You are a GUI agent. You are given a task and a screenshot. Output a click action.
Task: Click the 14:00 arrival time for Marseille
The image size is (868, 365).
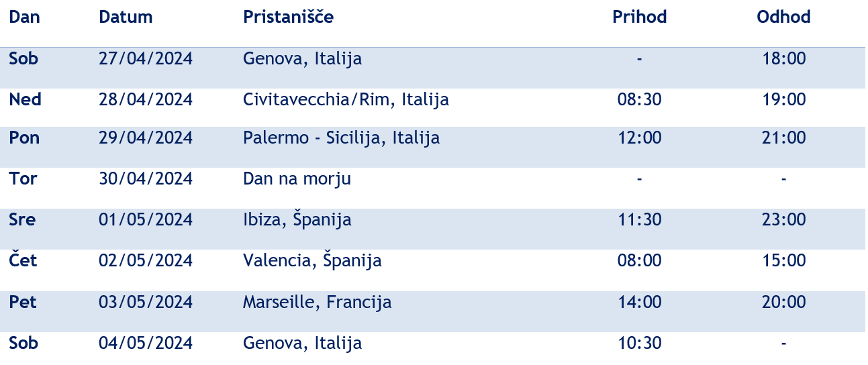pos(639,303)
